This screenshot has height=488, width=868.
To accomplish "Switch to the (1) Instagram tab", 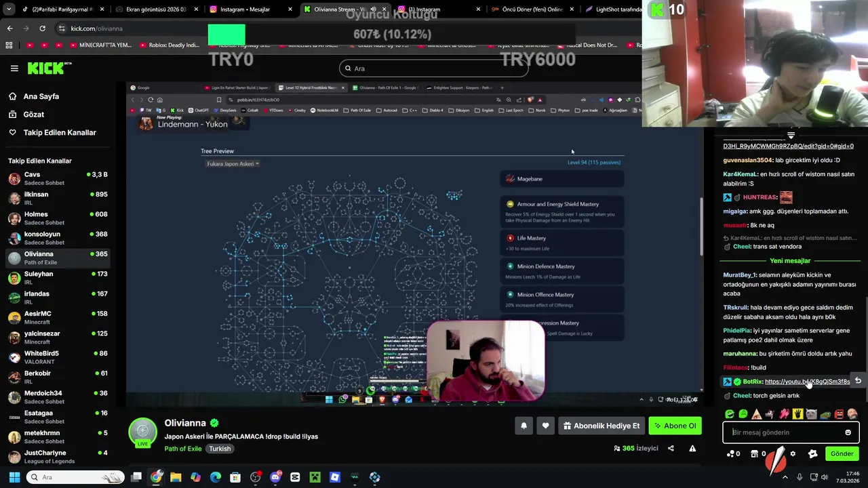I will point(437,9).
